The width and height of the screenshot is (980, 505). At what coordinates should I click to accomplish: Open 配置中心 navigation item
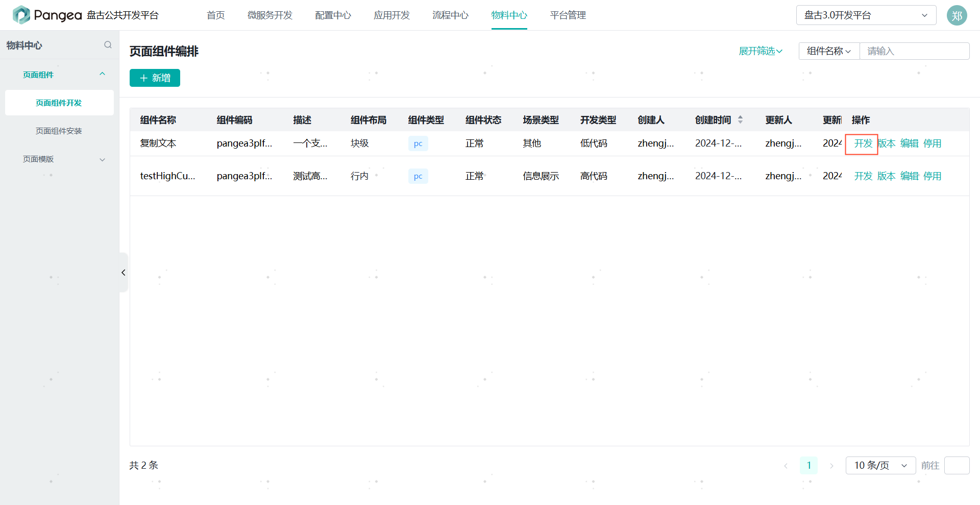(333, 15)
